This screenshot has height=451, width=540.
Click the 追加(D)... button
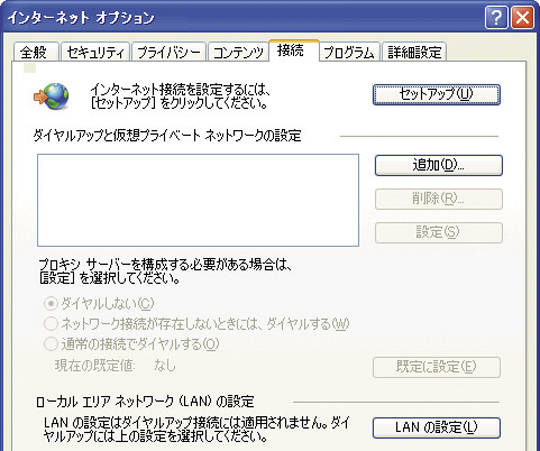tap(438, 165)
